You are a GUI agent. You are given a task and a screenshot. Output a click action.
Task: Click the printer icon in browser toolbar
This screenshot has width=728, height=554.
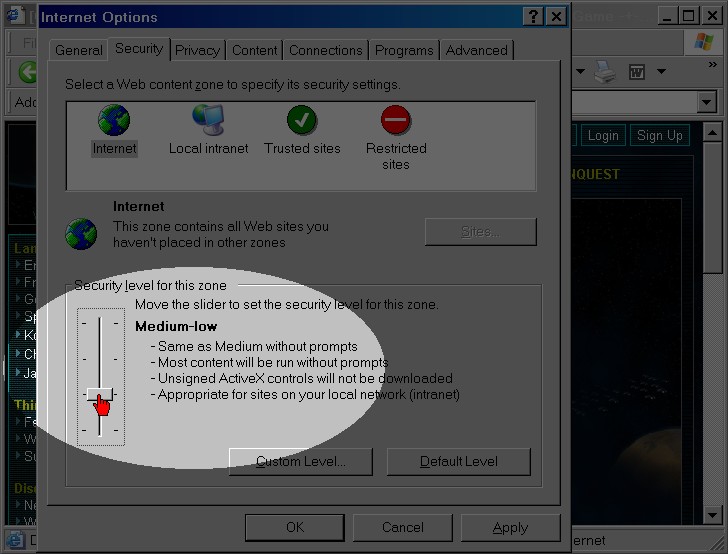tap(605, 72)
